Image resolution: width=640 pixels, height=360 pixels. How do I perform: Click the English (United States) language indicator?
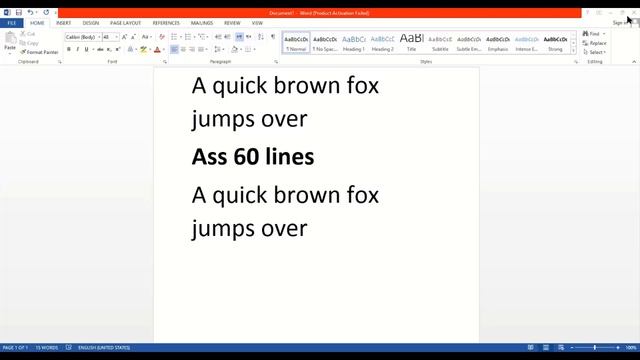[104, 347]
